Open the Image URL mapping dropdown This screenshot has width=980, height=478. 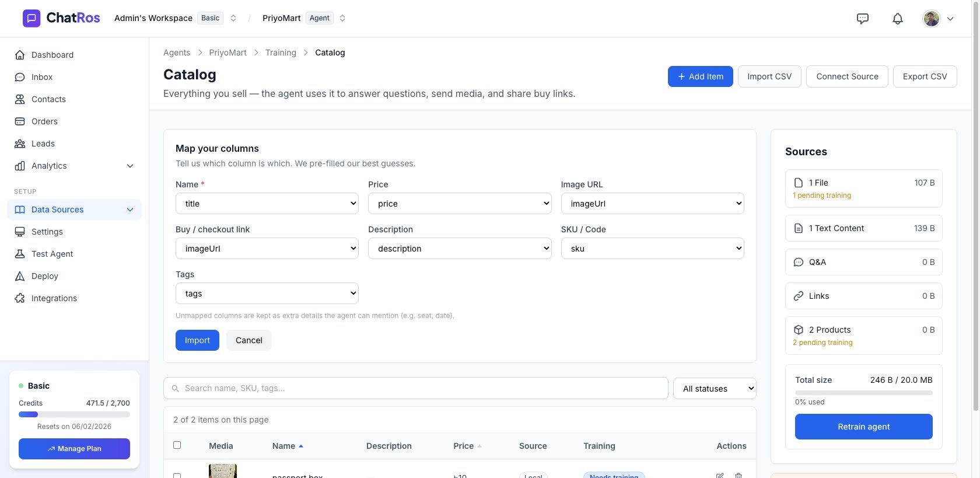(653, 204)
